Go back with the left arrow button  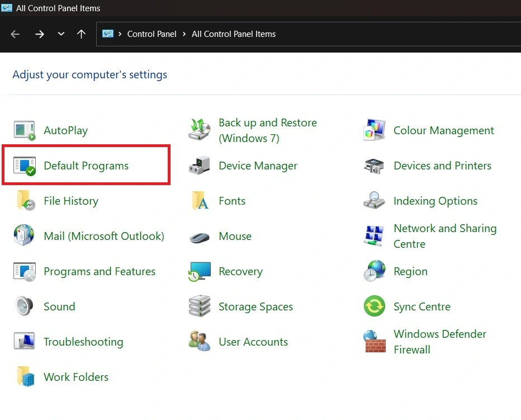(15, 34)
